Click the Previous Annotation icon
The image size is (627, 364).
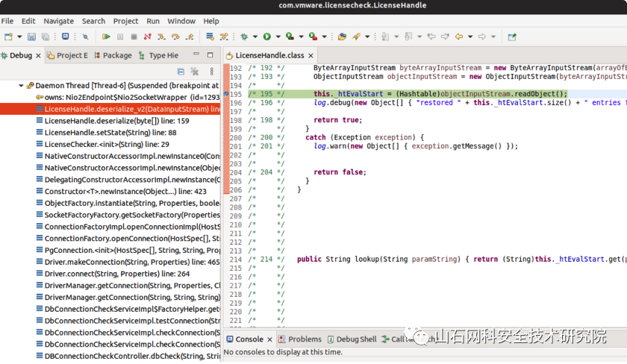(x=408, y=37)
